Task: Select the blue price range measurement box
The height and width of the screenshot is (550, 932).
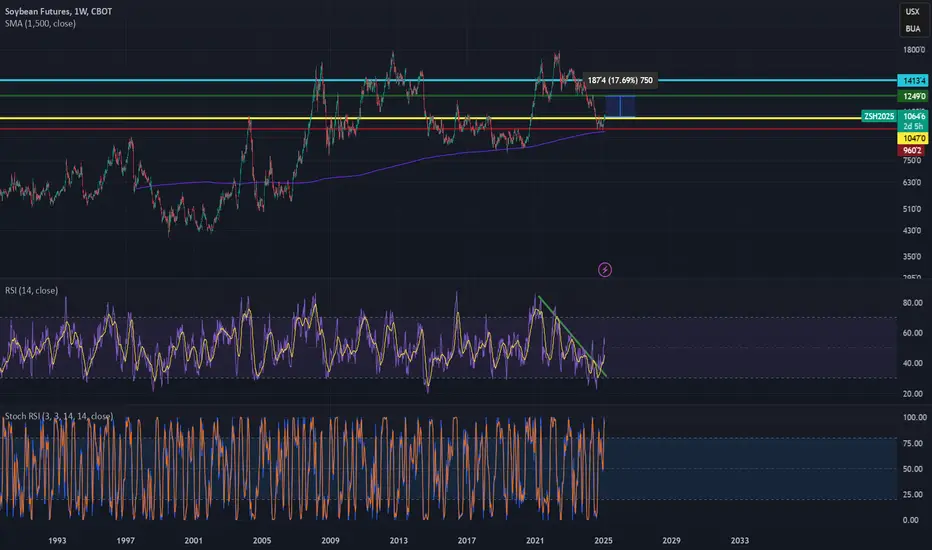Action: (620, 106)
